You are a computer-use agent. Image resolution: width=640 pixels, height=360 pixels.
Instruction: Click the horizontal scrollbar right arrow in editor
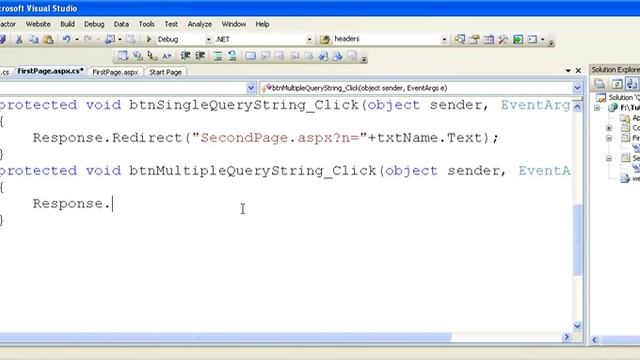[x=567, y=337]
